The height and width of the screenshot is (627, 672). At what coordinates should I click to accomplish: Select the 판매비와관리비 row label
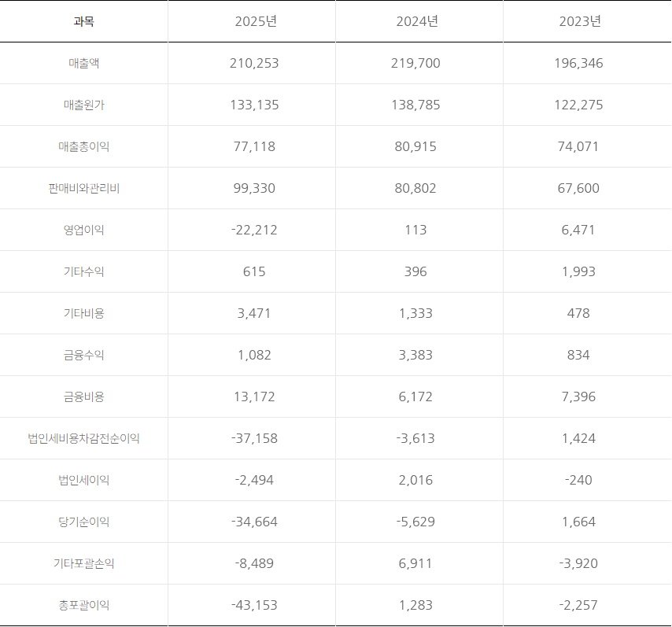click(83, 189)
